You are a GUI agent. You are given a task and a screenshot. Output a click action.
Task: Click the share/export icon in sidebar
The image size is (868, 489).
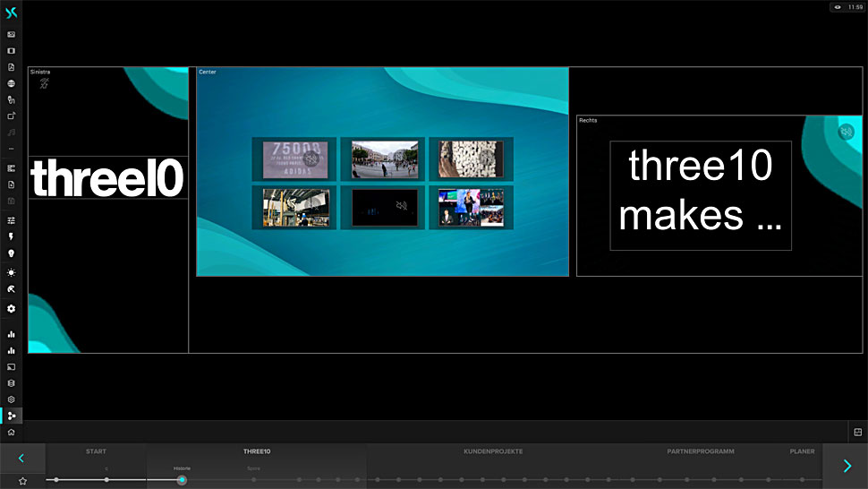(x=11, y=116)
